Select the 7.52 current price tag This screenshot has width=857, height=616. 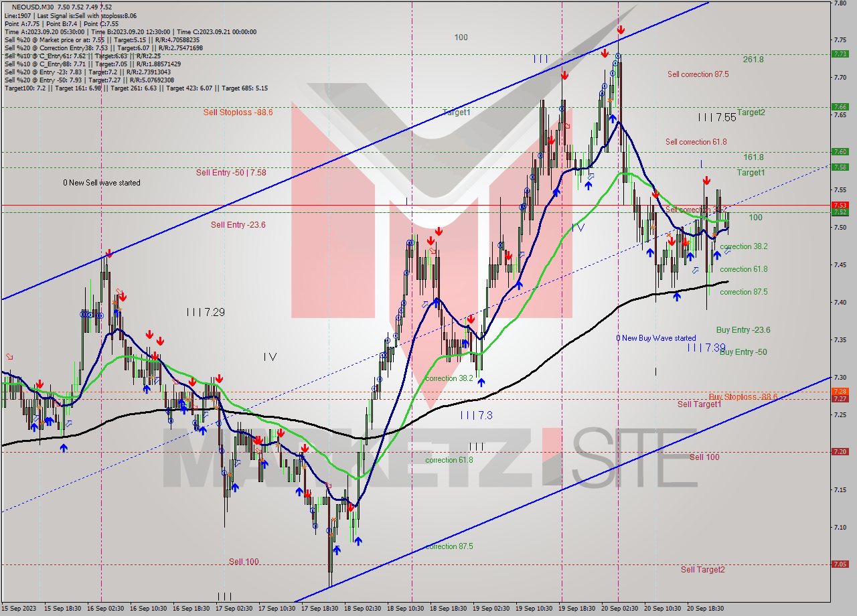coord(840,212)
